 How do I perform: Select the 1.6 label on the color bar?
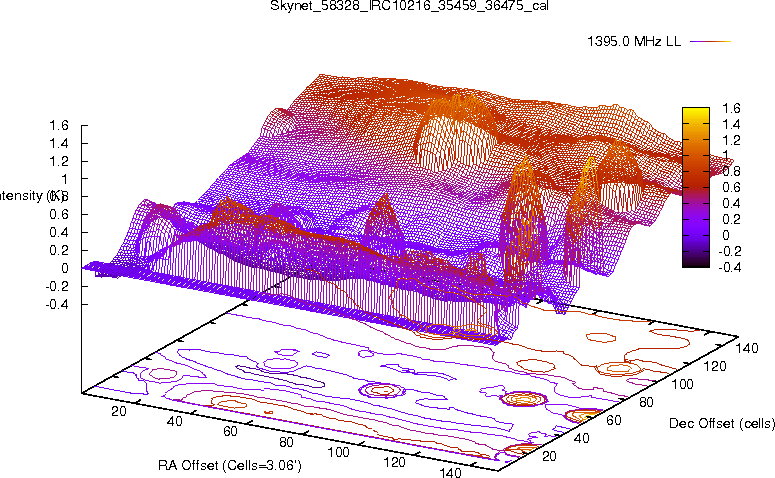[731, 108]
